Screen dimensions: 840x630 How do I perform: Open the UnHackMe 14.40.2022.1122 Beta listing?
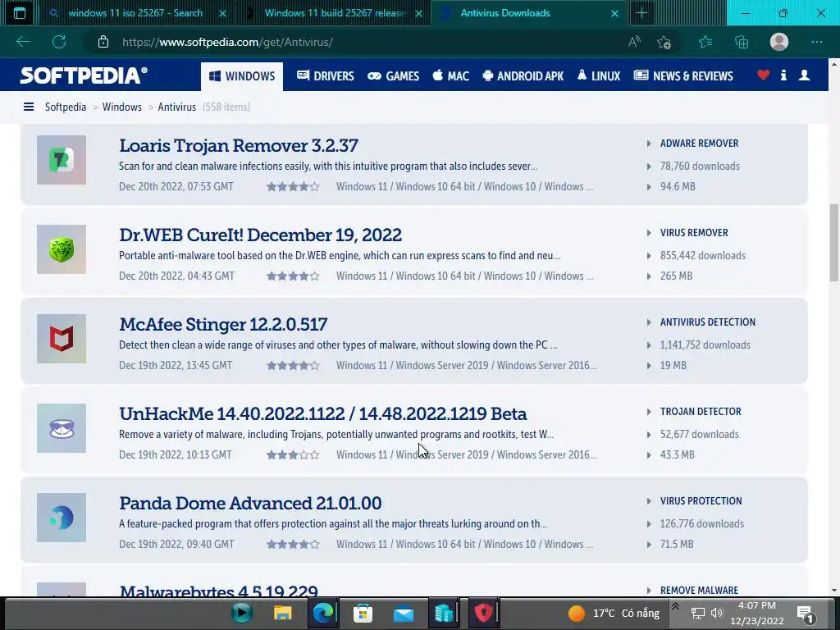pyautogui.click(x=322, y=413)
